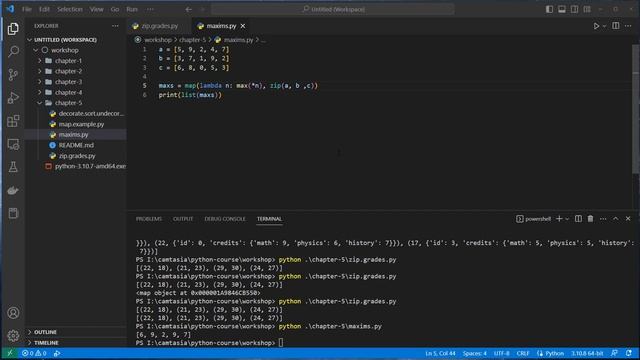
Task: Toggle panel layout button
Action: click(x=562, y=9)
